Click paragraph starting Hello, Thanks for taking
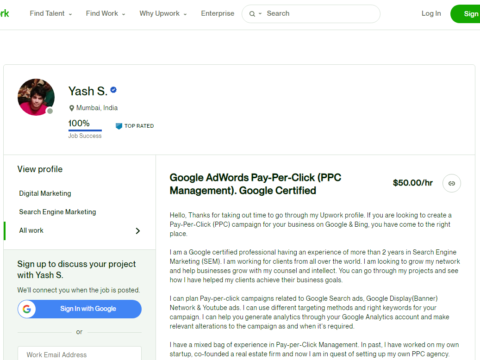Screen dimensions: 480x360 pos(310,224)
